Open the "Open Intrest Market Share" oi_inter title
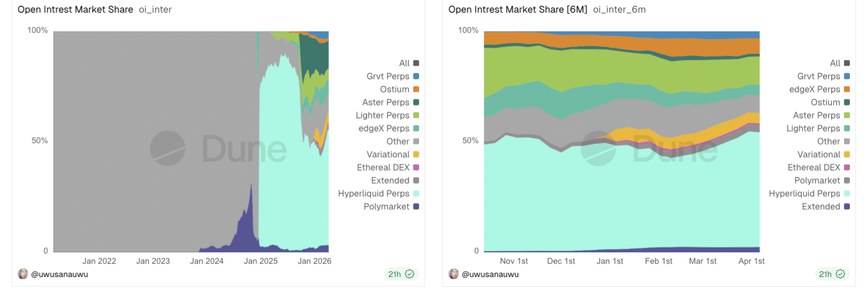This screenshot has width=868, height=292. 75,10
